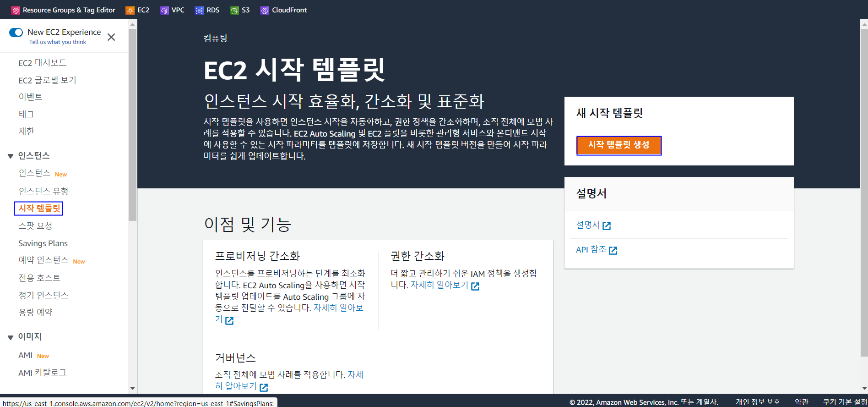Click external link icon under 거버넌스
The width and height of the screenshot is (868, 407).
(x=264, y=387)
